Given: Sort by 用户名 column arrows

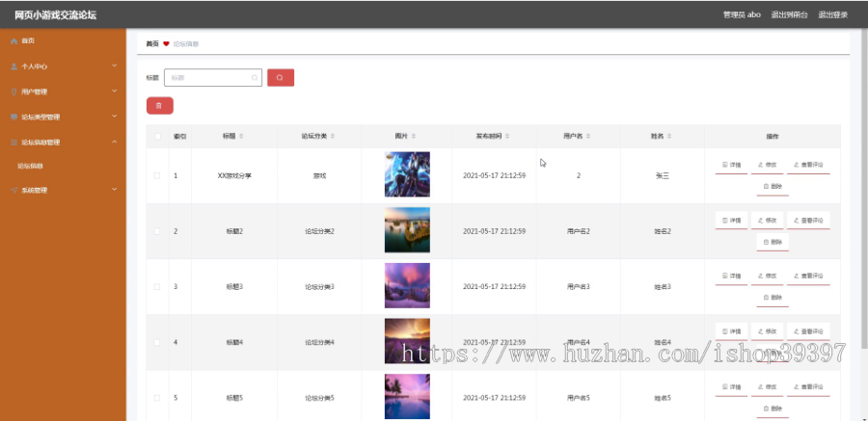Looking at the screenshot, I should point(588,136).
